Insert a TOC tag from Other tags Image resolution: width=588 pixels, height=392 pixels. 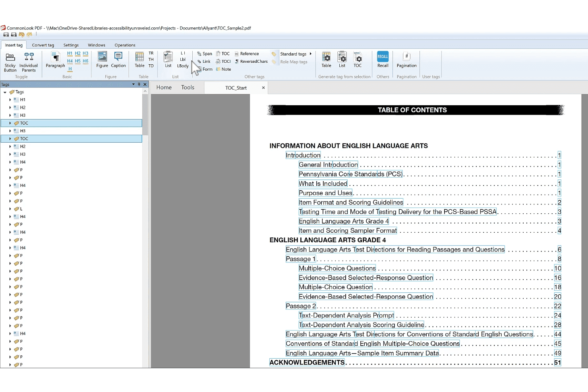click(x=223, y=54)
